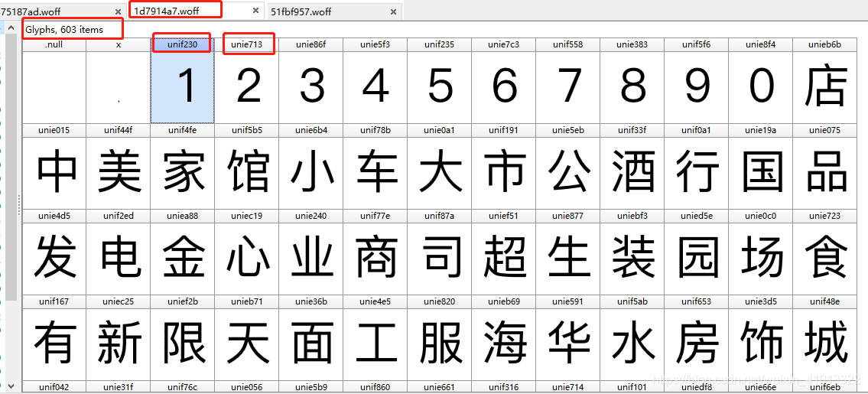
Task: Select the 店 glyph cell (unieb6b)
Action: pyautogui.click(x=824, y=80)
